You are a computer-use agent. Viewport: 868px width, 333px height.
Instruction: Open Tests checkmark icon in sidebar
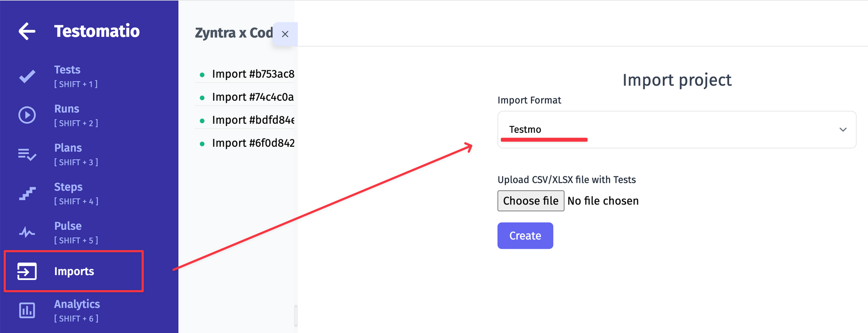27,76
